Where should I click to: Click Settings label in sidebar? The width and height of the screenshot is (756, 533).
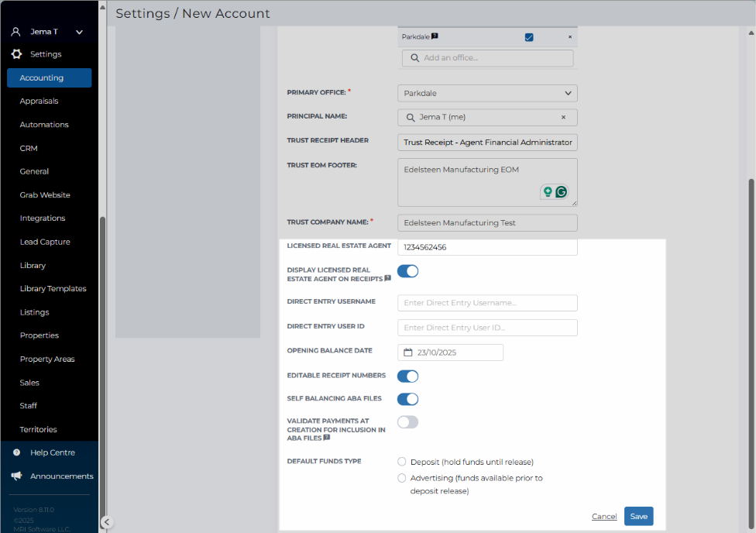pos(46,54)
